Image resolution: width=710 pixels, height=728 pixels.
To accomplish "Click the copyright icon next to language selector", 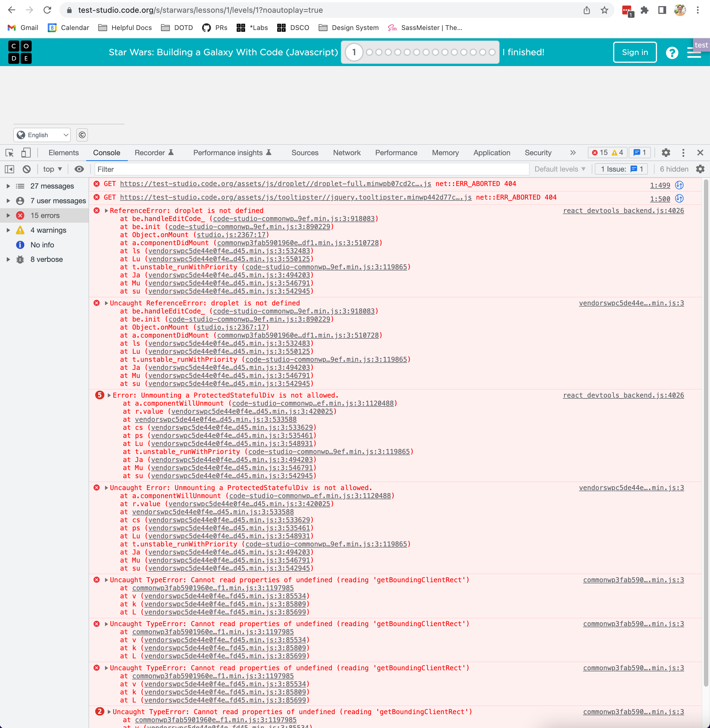I will point(82,135).
